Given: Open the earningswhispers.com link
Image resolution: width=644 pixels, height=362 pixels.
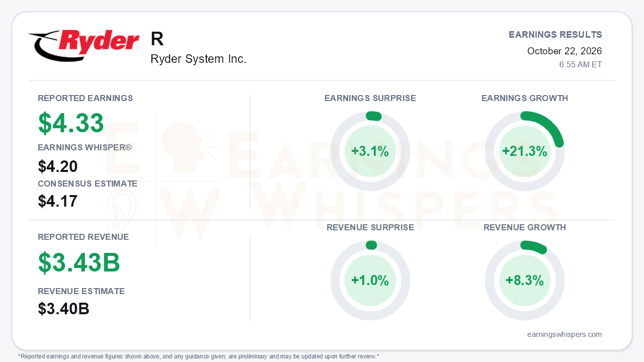Looking at the screenshot, I should tap(565, 334).
